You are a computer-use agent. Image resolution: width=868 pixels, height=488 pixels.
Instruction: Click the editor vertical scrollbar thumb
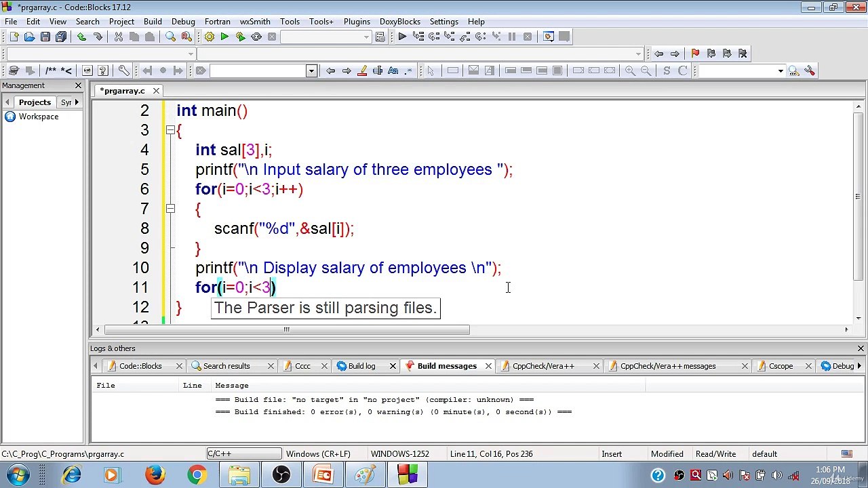(859, 195)
